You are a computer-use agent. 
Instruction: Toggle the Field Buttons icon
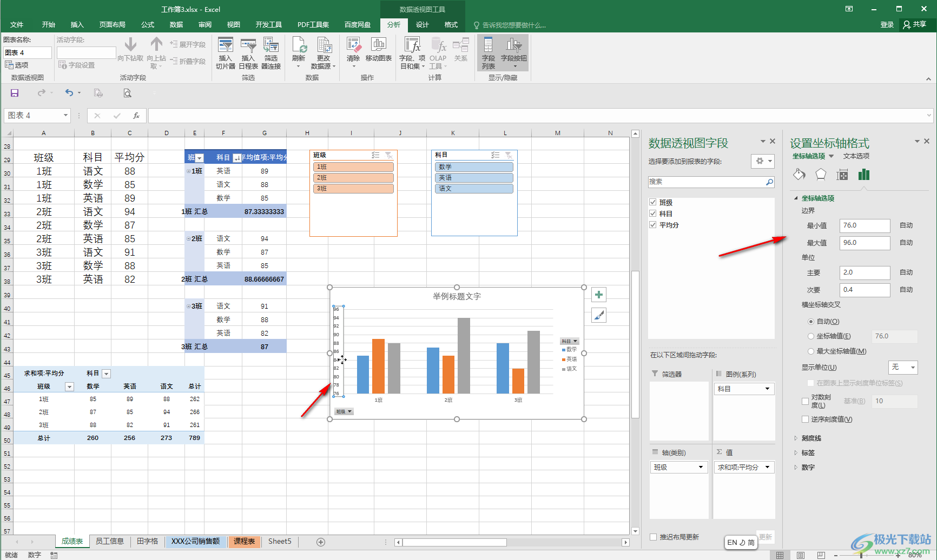point(514,53)
